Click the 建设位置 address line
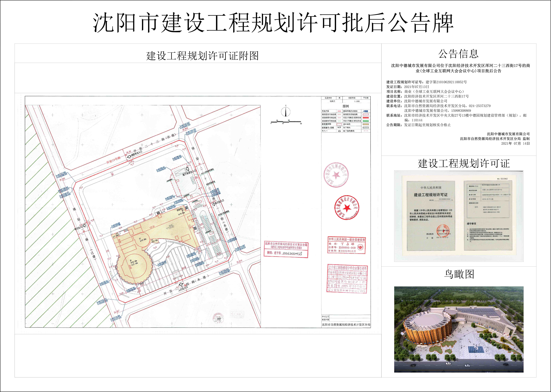Image resolution: width=551 pixels, height=392 pixels. 428,96
